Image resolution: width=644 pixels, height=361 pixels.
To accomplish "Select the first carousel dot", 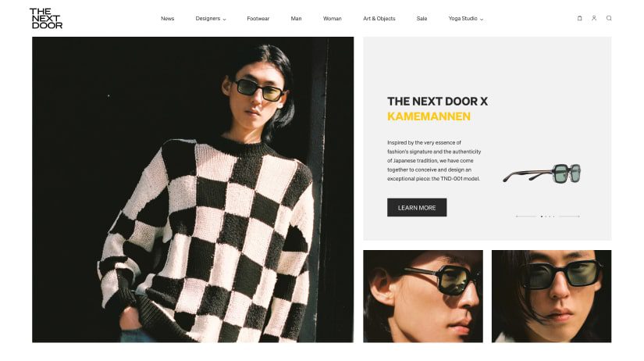I will [542, 216].
